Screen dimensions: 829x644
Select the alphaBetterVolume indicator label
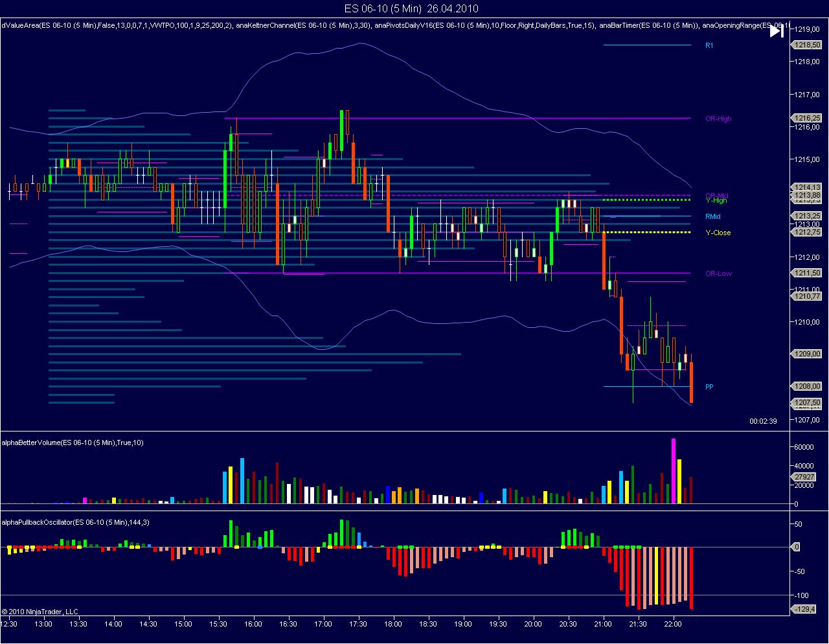(73, 443)
